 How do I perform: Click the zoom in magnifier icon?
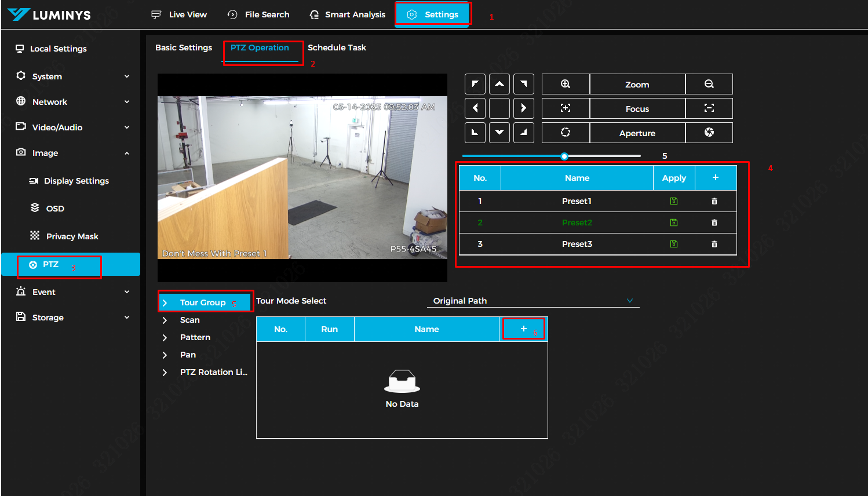tap(566, 84)
